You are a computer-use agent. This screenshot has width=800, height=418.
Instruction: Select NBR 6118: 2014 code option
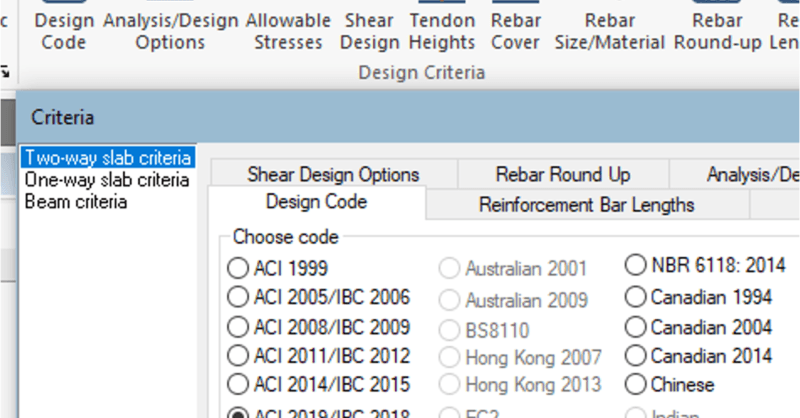pos(635,266)
